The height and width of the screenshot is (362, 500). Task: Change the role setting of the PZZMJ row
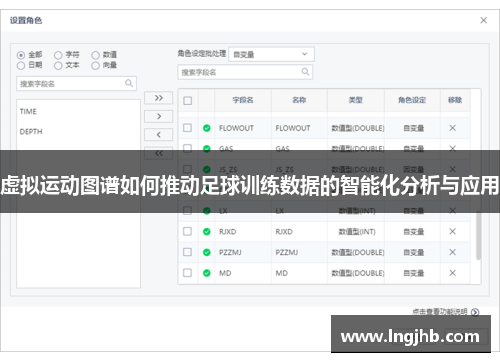pos(413,252)
